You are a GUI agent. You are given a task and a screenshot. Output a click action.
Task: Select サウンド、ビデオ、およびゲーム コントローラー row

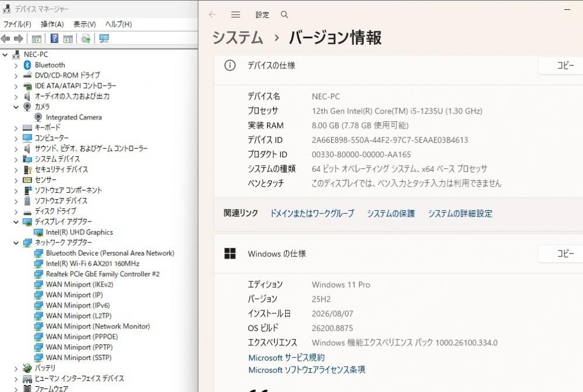tap(91, 149)
